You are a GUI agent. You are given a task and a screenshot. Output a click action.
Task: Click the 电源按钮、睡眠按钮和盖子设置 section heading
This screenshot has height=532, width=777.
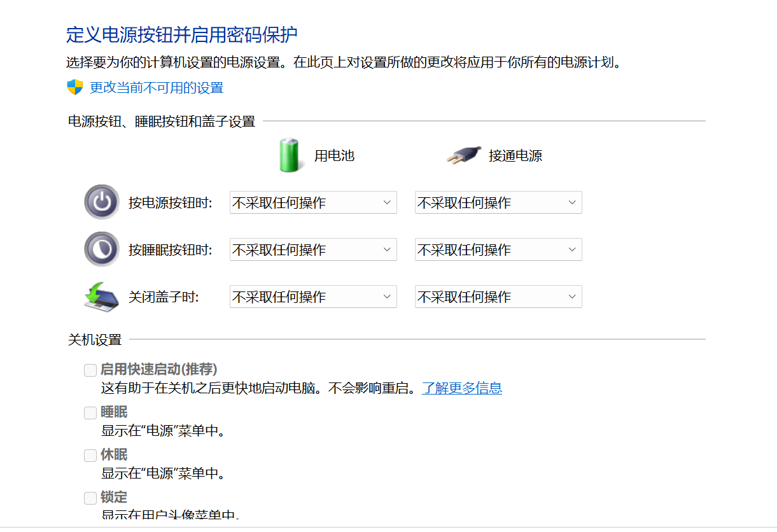tap(160, 120)
